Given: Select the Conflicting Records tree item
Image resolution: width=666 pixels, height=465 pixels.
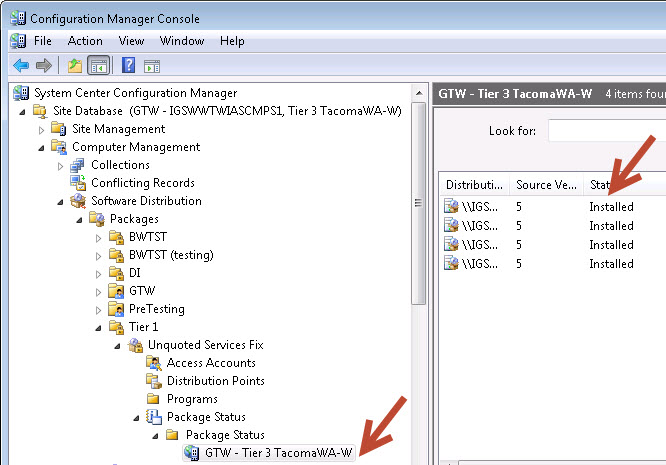Looking at the screenshot, I should (143, 183).
